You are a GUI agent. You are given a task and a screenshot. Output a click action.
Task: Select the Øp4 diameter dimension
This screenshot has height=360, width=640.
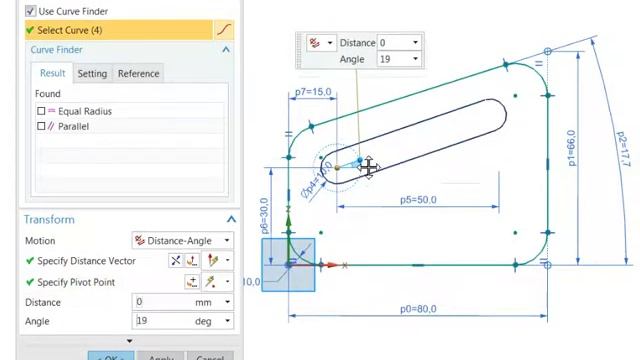pyautogui.click(x=317, y=180)
